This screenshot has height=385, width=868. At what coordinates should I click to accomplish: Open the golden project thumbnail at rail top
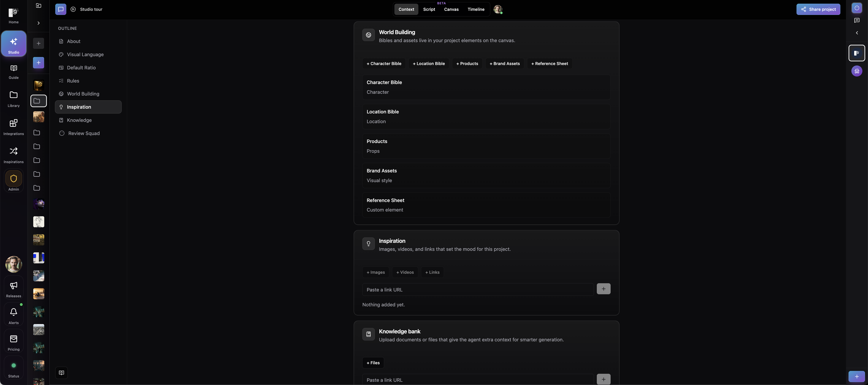coord(38,85)
